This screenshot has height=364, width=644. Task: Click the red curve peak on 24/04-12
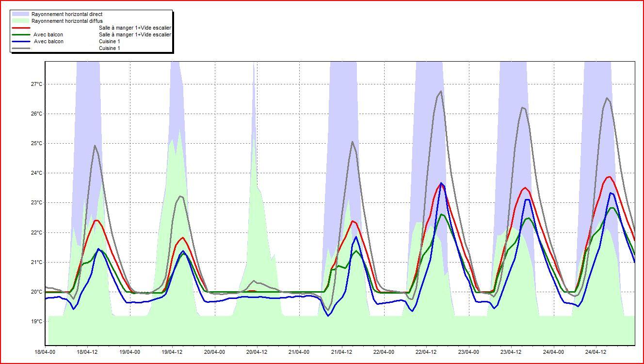coord(610,177)
